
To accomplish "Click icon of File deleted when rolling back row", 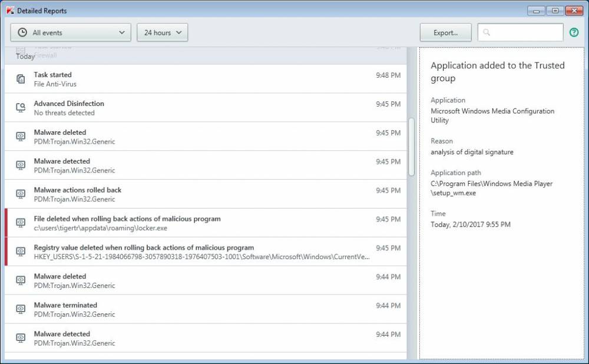I will 21,223.
